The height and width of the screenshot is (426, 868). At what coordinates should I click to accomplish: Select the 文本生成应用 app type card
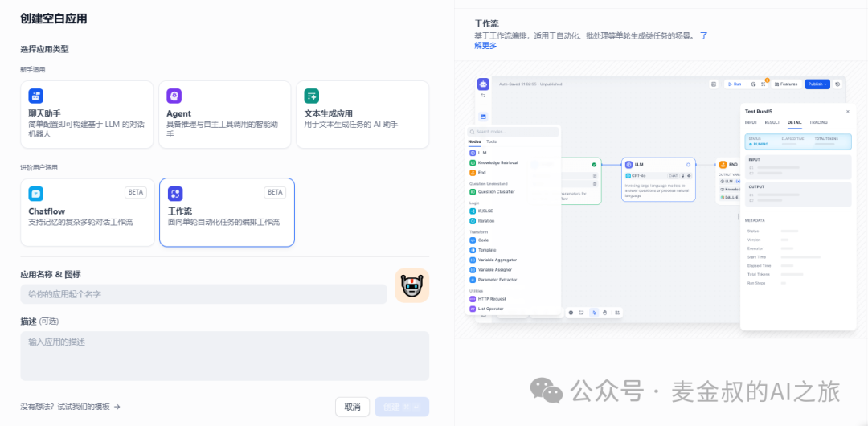pyautogui.click(x=362, y=115)
